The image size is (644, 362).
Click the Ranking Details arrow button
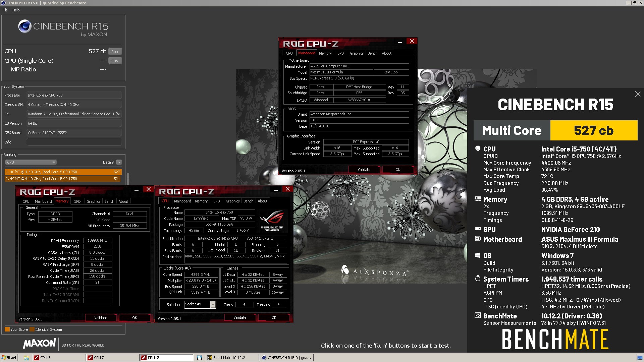tap(119, 162)
